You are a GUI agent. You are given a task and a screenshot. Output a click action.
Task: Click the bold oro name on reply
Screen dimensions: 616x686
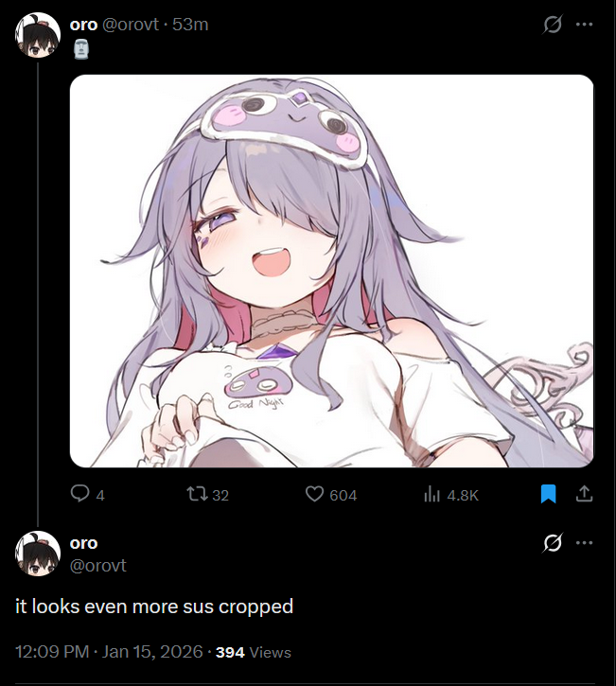click(83, 543)
